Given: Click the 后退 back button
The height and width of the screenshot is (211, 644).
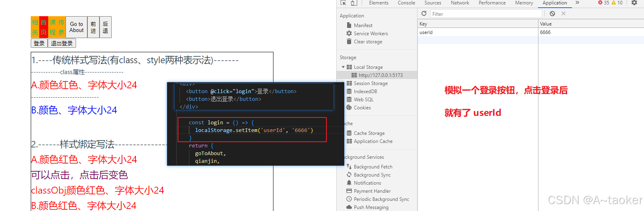Looking at the screenshot, I should point(105,27).
